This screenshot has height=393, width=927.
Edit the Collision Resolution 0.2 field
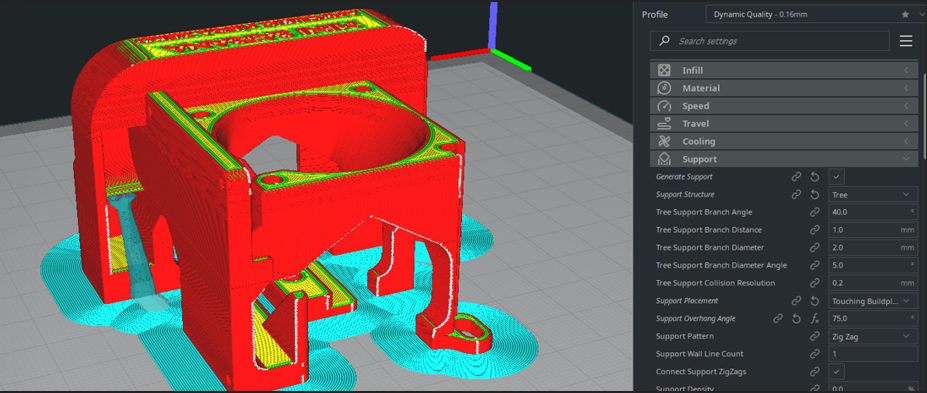873,283
